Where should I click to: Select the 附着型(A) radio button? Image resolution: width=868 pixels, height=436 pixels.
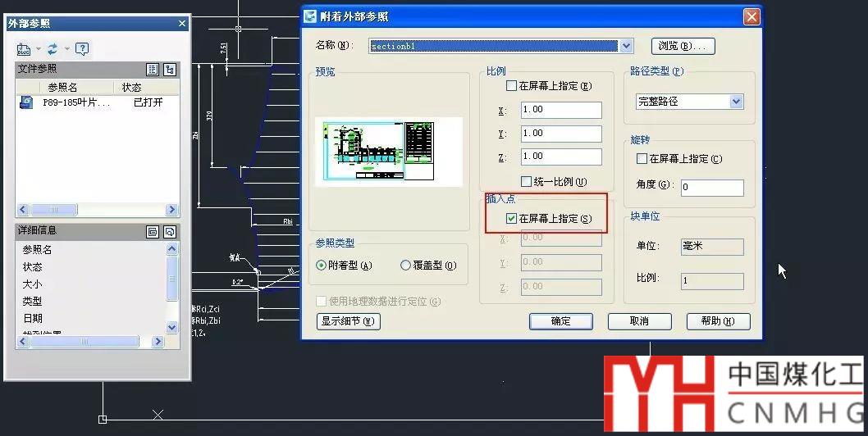pyautogui.click(x=321, y=266)
